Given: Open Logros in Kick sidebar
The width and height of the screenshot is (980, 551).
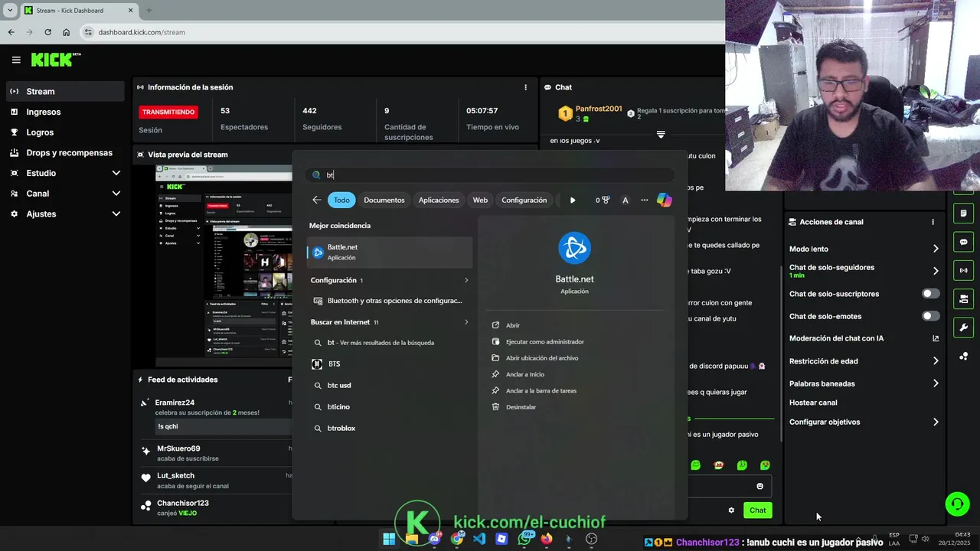Looking at the screenshot, I should click(64, 132).
